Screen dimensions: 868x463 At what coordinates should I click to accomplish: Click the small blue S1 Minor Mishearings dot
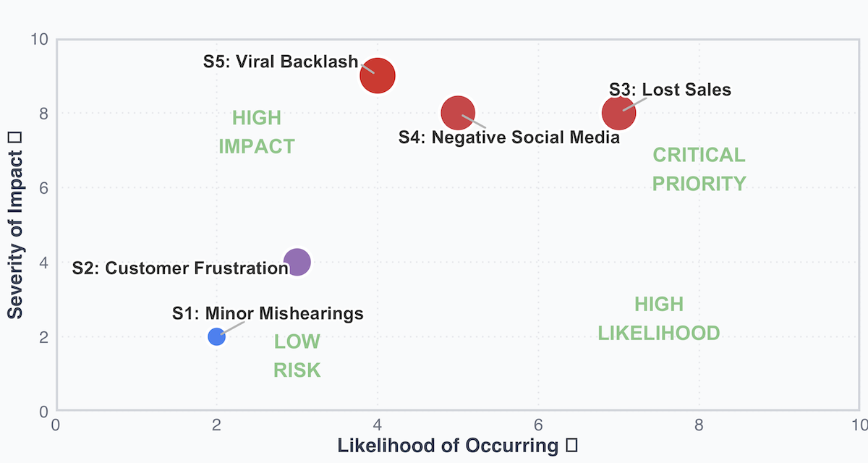[x=216, y=336]
